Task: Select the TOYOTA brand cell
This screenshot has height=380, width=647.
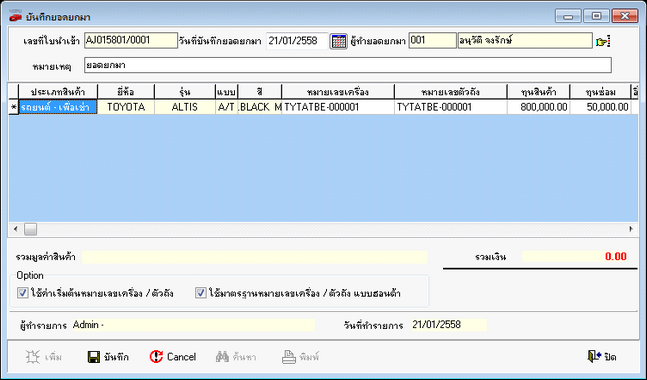Action: [126, 107]
